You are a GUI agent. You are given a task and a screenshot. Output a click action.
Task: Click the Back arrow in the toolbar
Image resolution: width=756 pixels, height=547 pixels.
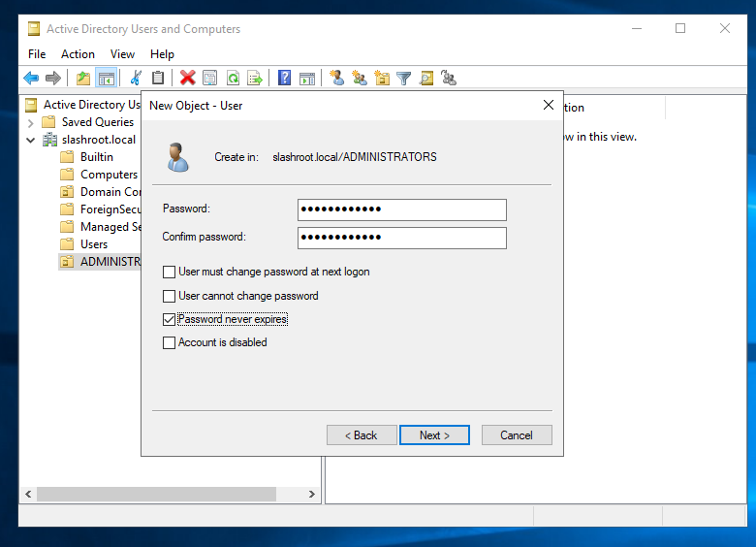click(31, 79)
